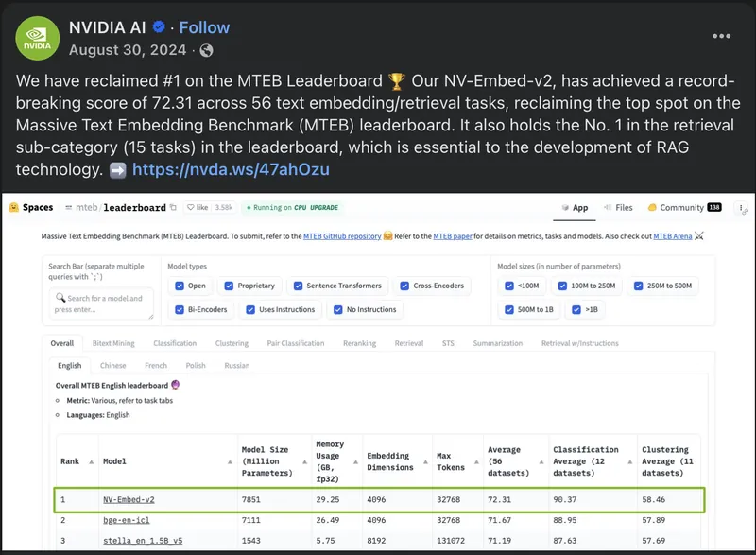Click the 3.58k like count

click(x=224, y=207)
